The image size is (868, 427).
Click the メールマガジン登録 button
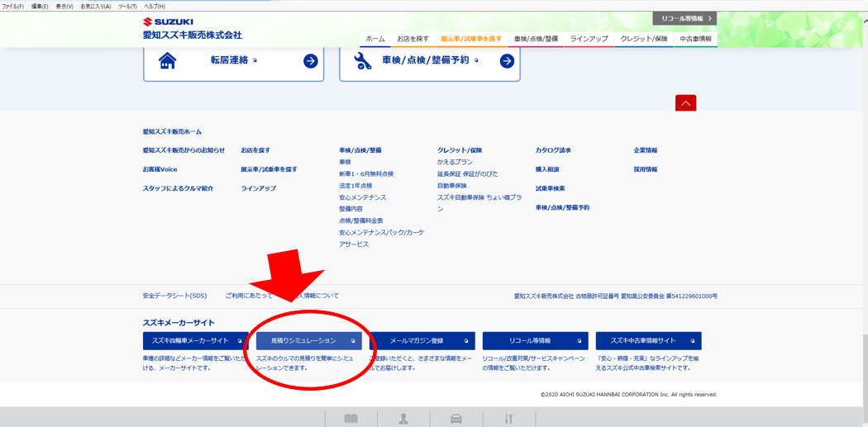point(422,341)
